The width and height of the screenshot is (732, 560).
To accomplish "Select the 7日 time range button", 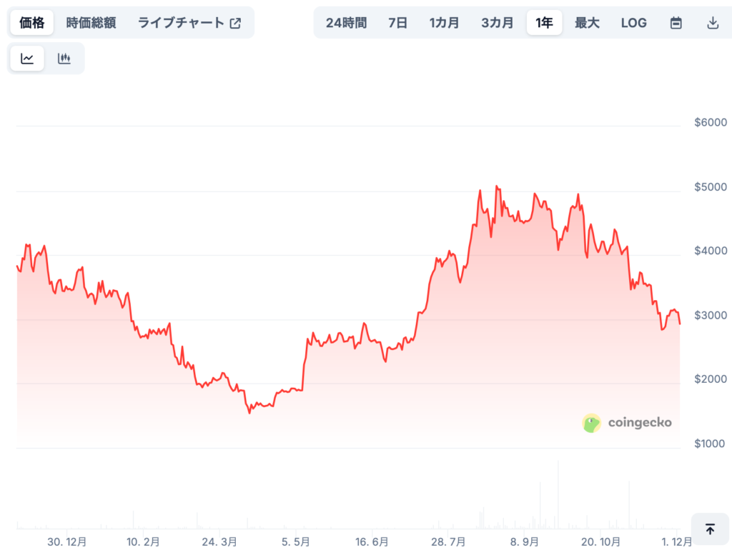I will click(397, 22).
